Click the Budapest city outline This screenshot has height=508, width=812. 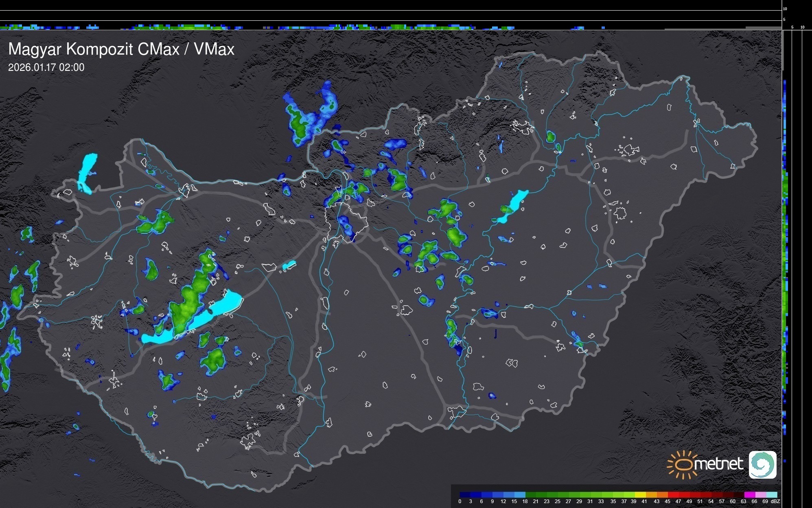347,222
